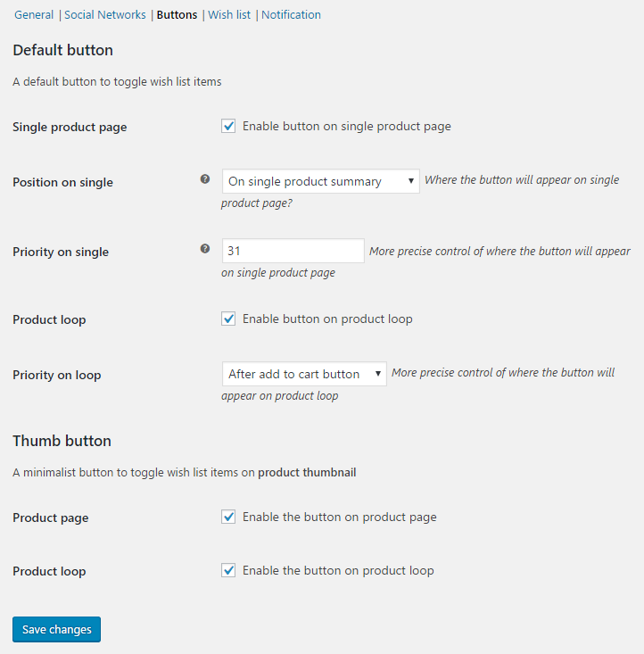Click the Enable the button on product page text
The image size is (644, 654).
pyautogui.click(x=339, y=517)
